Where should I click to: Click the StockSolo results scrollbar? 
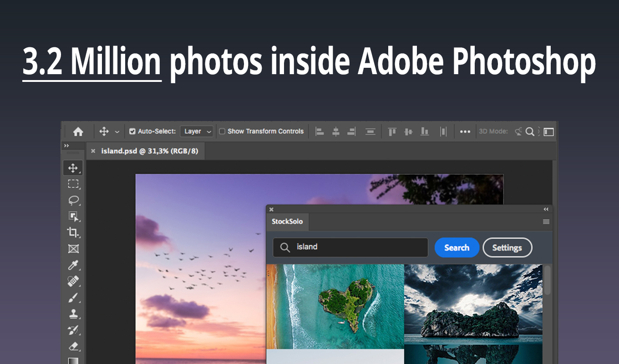coord(548,279)
